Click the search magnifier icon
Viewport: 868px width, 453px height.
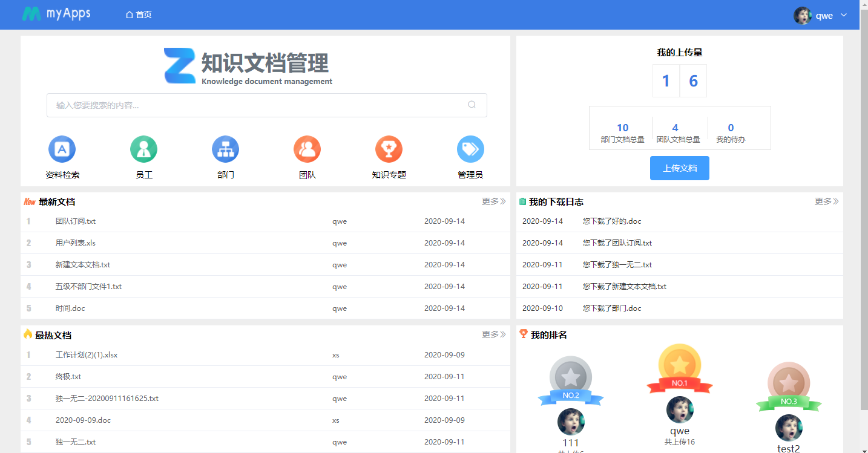472,105
